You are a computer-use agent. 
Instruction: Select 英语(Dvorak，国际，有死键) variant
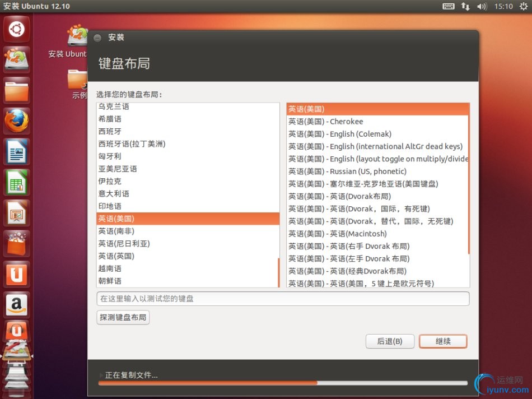coord(377,209)
